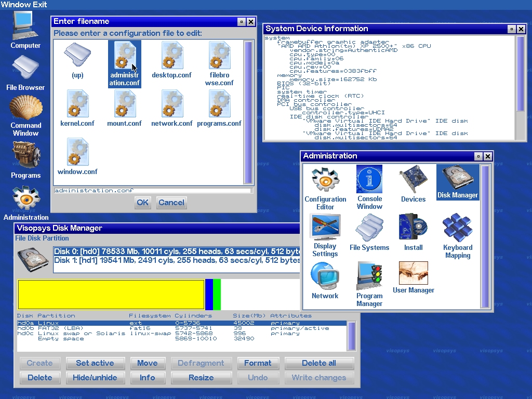Click the filename text input field
Screen dimensions: 532x399
click(x=153, y=190)
